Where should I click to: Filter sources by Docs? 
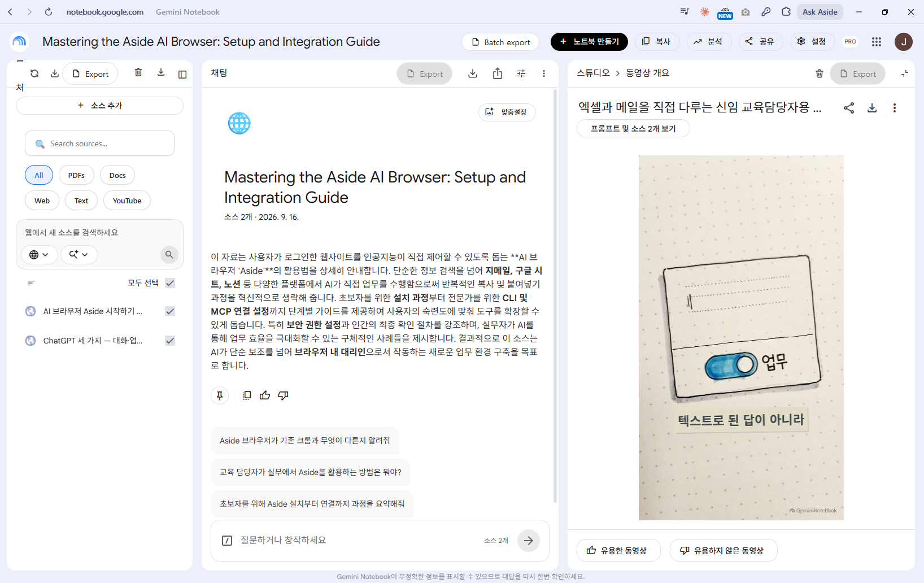[x=117, y=175]
